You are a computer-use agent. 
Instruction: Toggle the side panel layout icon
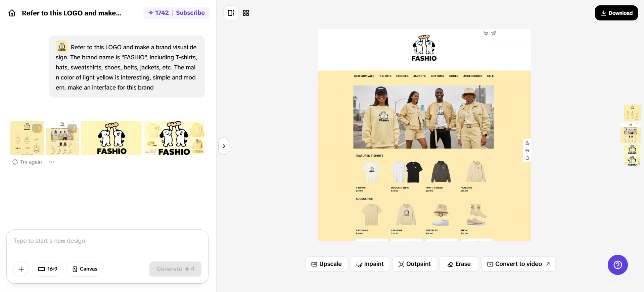pos(231,13)
